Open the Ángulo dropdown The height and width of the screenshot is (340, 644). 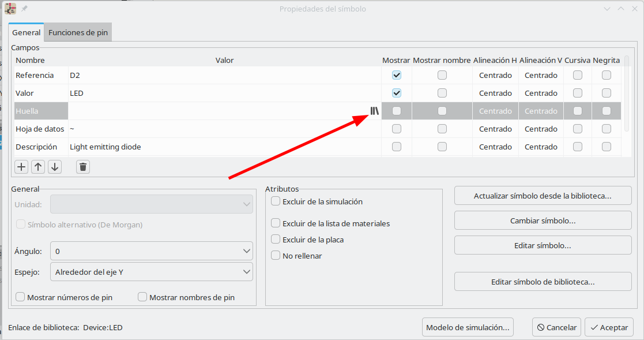(152, 251)
